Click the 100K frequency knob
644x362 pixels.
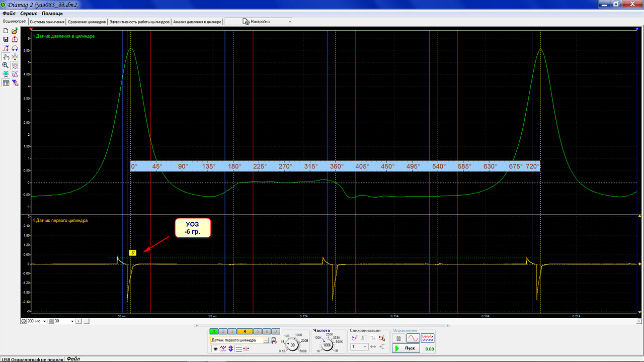point(327,345)
